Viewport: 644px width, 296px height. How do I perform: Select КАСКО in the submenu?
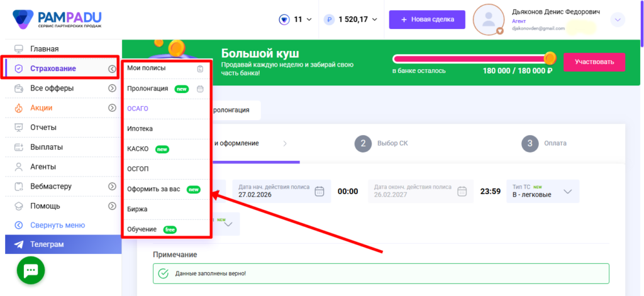138,148
